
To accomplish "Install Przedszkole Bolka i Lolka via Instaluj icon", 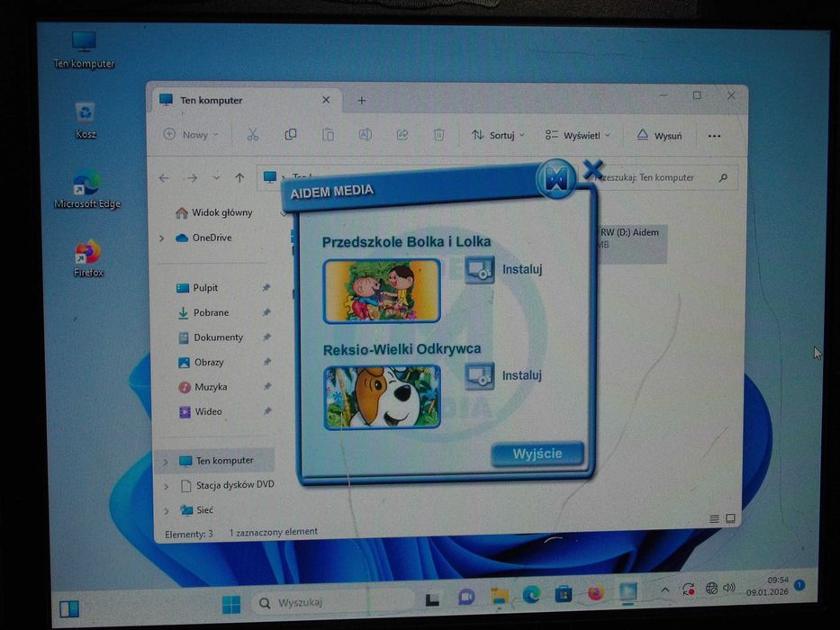I will coord(480,269).
